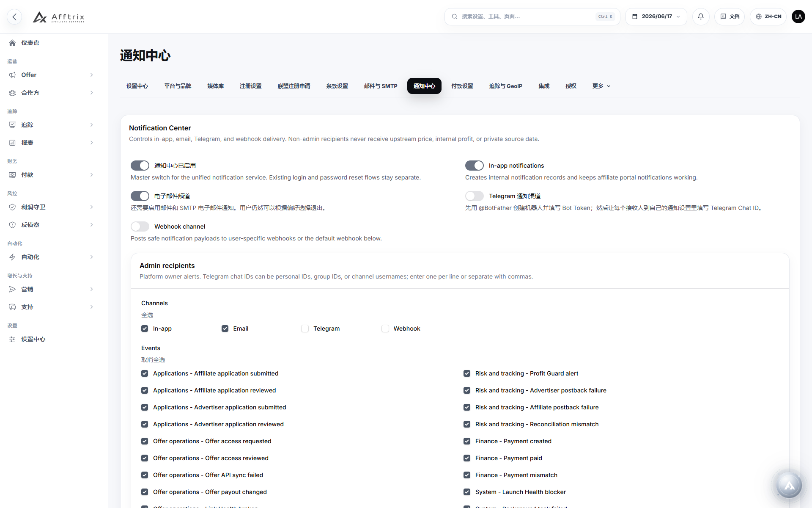Viewport: 812px width, 508px height.
Task: Uncheck Finance - Payment paid event
Action: [467, 458]
